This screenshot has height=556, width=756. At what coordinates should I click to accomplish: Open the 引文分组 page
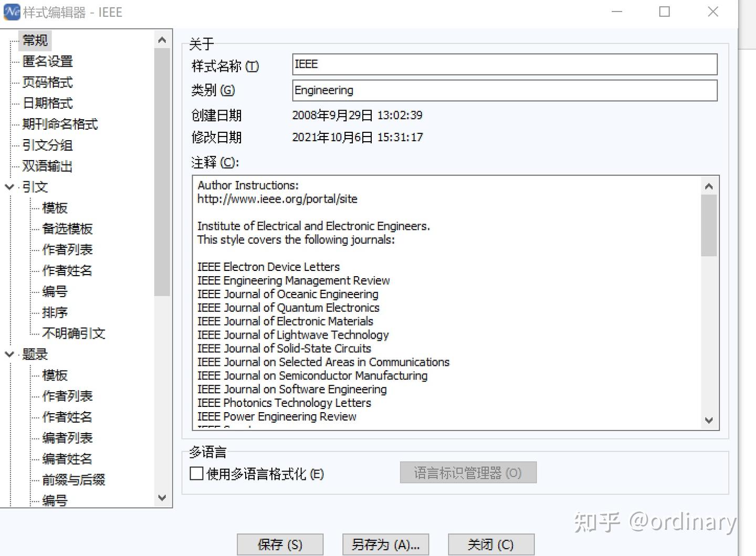pyautogui.click(x=47, y=145)
